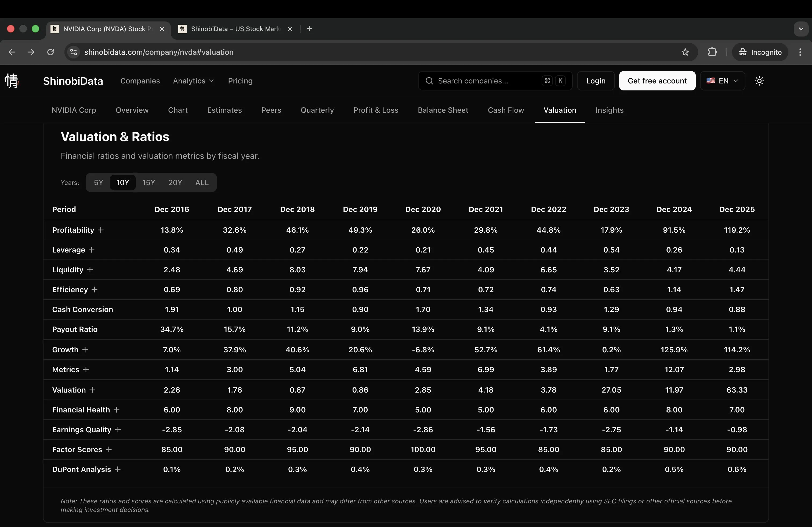Expand the Valuation row

click(x=92, y=390)
